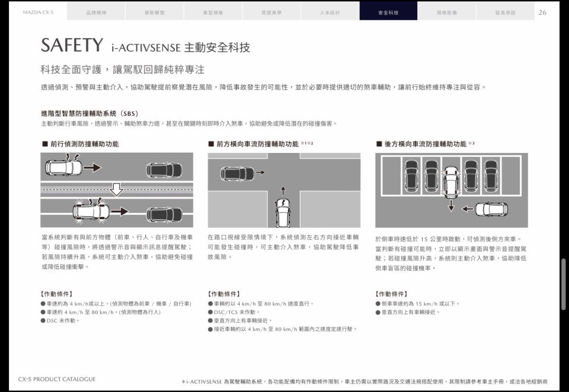This screenshot has width=569, height=392.
Task: Click the paragraph starting 於倒車時速低於 15 公里
Action: pos(451,253)
